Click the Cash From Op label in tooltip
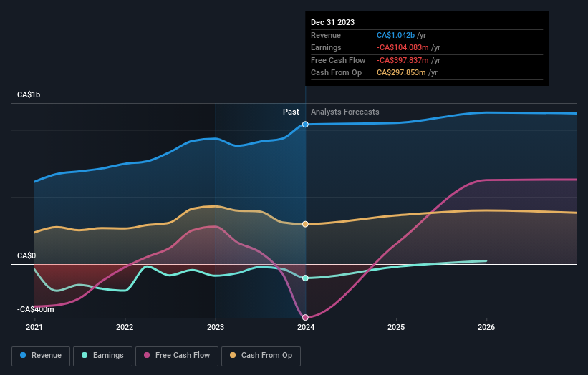 click(x=337, y=73)
